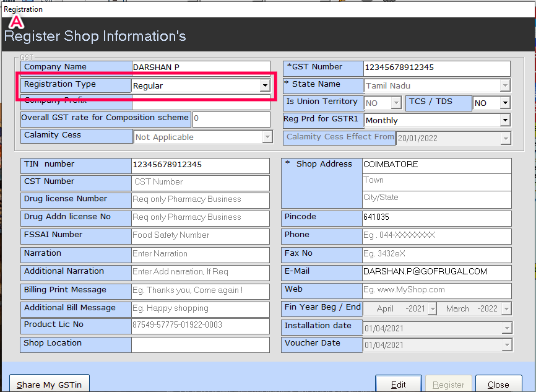Click the Edit button
This screenshot has height=392, width=536.
[399, 385]
